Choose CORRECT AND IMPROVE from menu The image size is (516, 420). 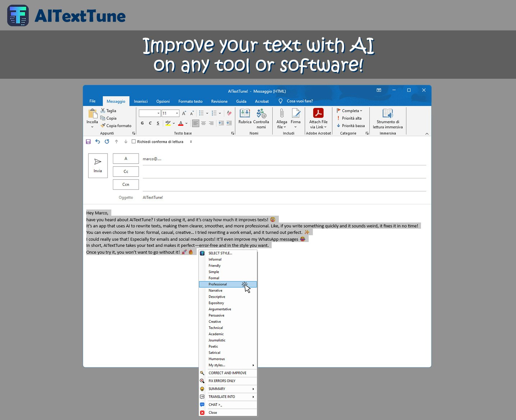pyautogui.click(x=228, y=373)
